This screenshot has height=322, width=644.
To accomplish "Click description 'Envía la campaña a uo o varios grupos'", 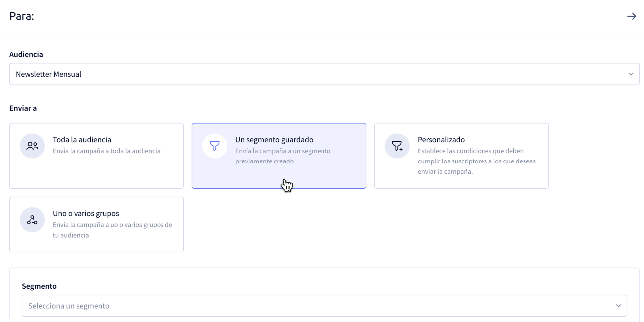I will 113,230.
